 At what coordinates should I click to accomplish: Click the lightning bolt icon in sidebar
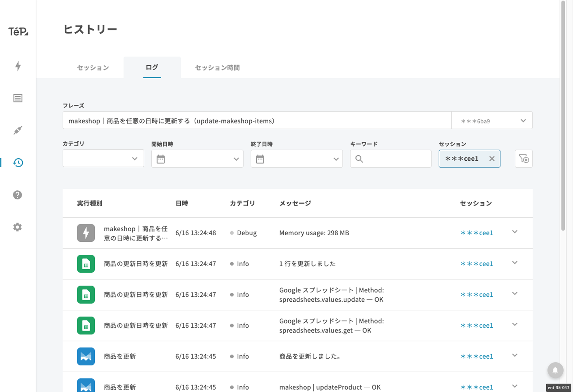[x=18, y=66]
